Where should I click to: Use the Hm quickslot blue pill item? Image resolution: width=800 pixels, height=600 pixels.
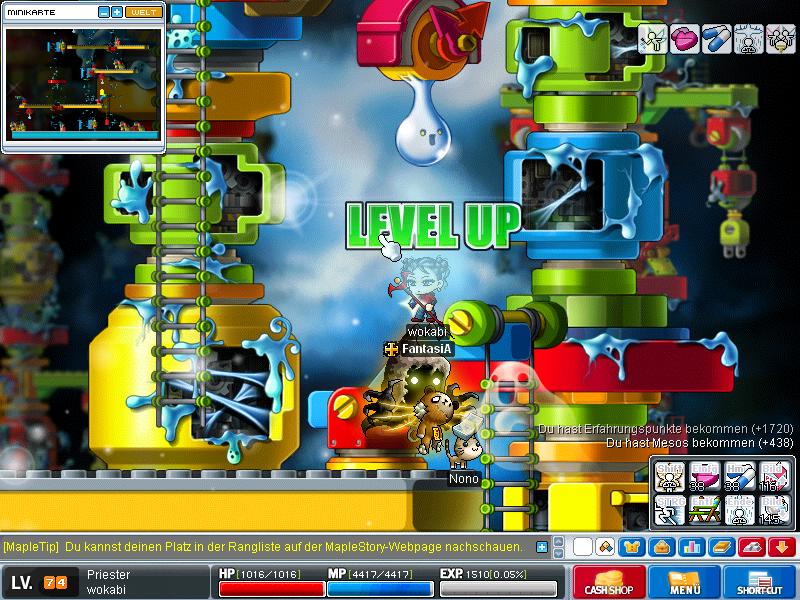pos(738,477)
